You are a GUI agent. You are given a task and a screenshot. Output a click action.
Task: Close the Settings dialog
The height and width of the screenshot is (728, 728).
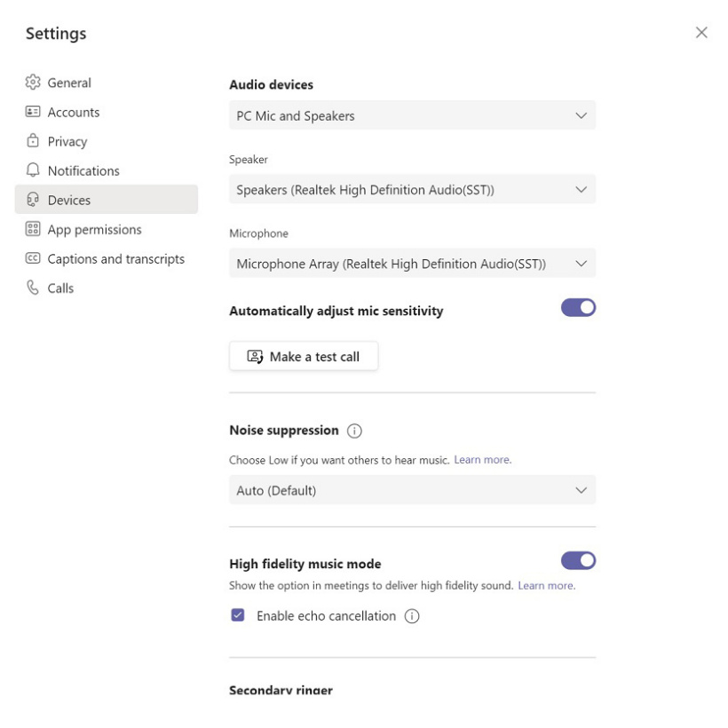click(701, 33)
